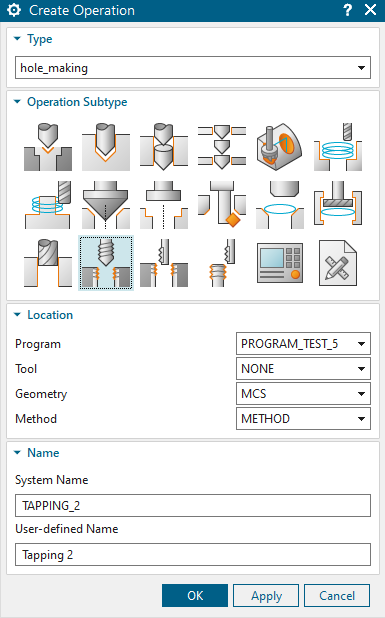This screenshot has height=618, width=385.
Task: Click the gear icon in title bar
Action: [14, 10]
